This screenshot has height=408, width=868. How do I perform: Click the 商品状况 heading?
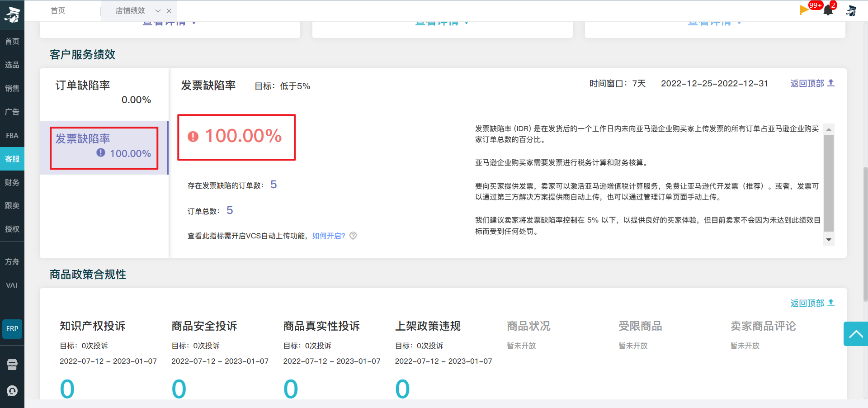click(528, 326)
